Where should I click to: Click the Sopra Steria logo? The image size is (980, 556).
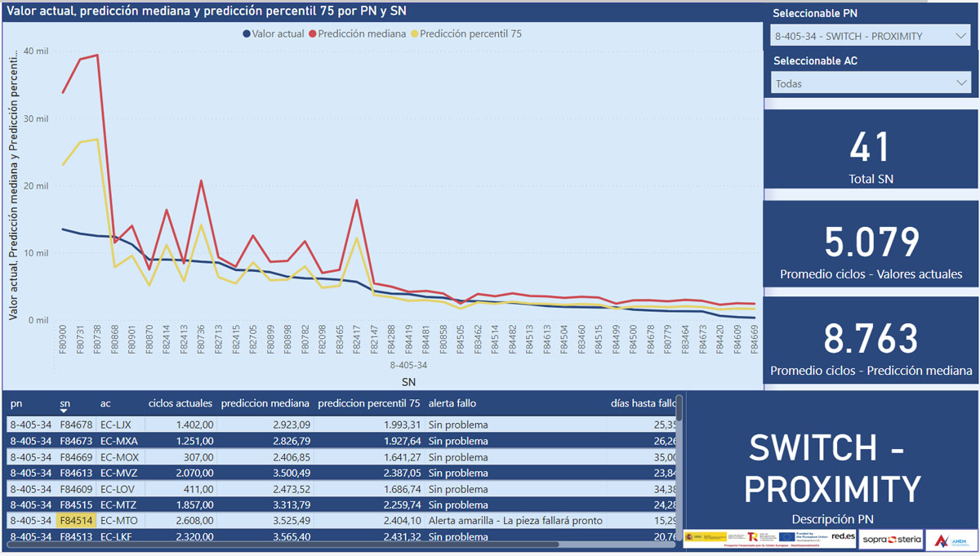pos(893,539)
